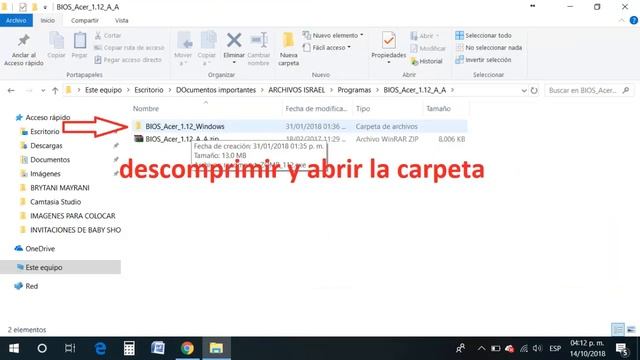Click Cortar in the ribbon

pos(108,36)
